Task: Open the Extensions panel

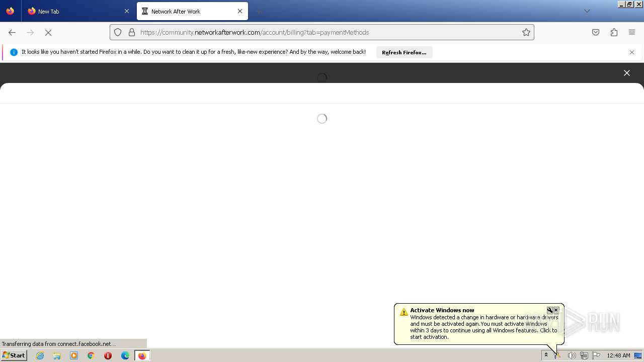Action: tap(614, 32)
